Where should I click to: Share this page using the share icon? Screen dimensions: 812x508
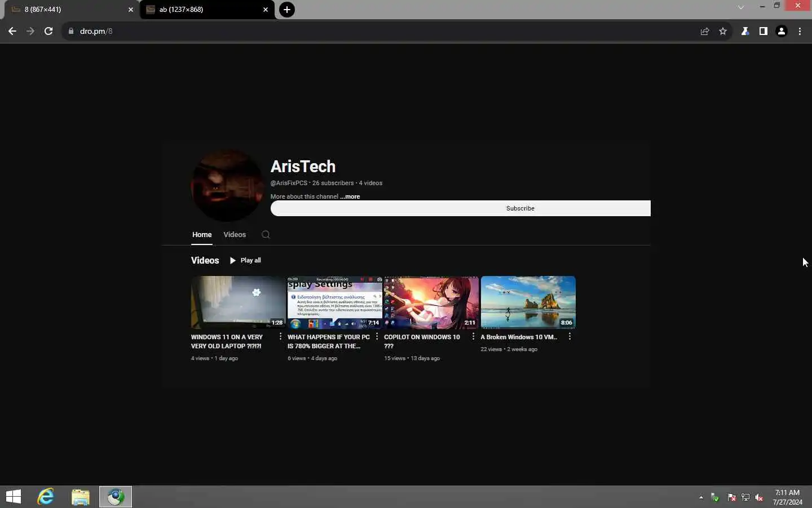coord(705,31)
